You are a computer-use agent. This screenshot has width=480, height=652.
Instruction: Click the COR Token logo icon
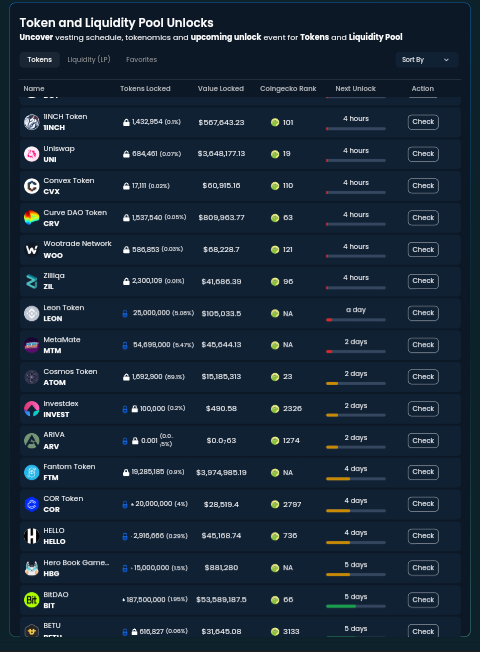click(32, 504)
